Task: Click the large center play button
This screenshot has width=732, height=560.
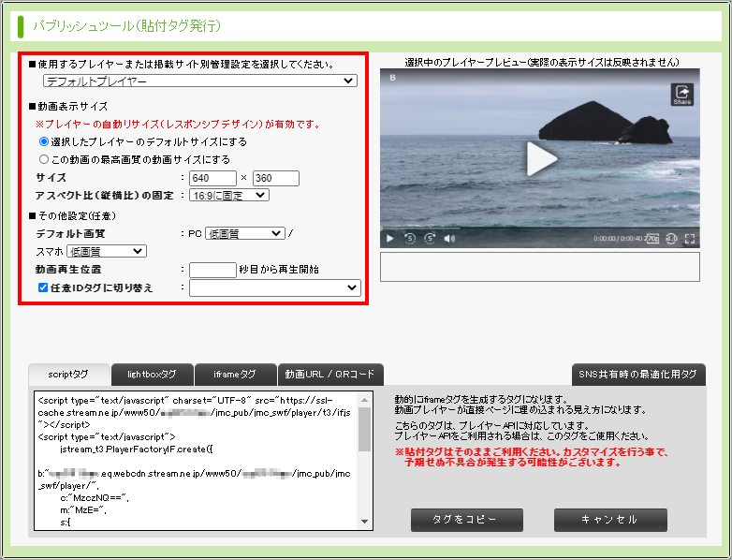Action: tap(541, 159)
